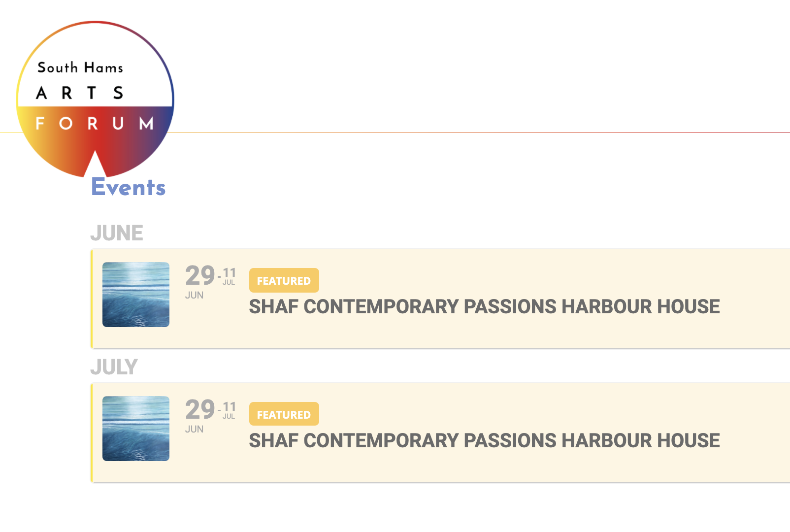Click the South Hams Arts Forum logo

point(95,99)
